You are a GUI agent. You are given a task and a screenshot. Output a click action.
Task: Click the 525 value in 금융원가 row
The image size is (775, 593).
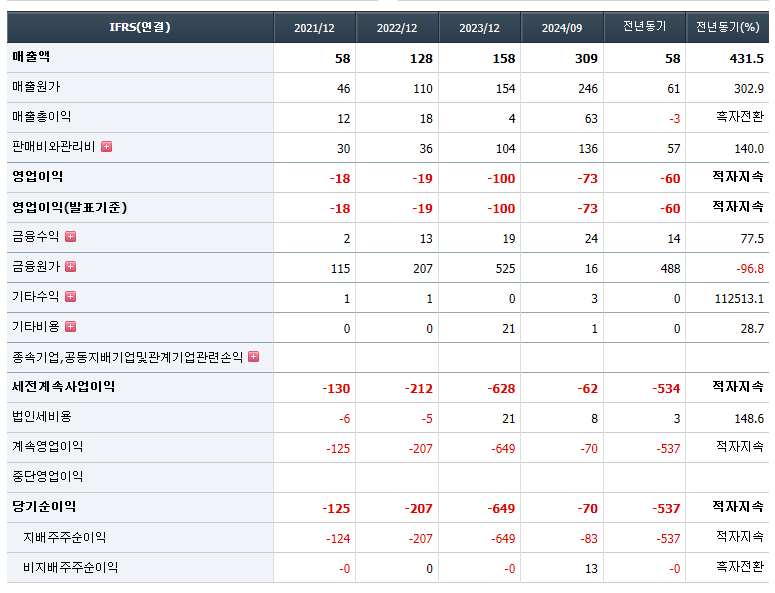(x=506, y=269)
